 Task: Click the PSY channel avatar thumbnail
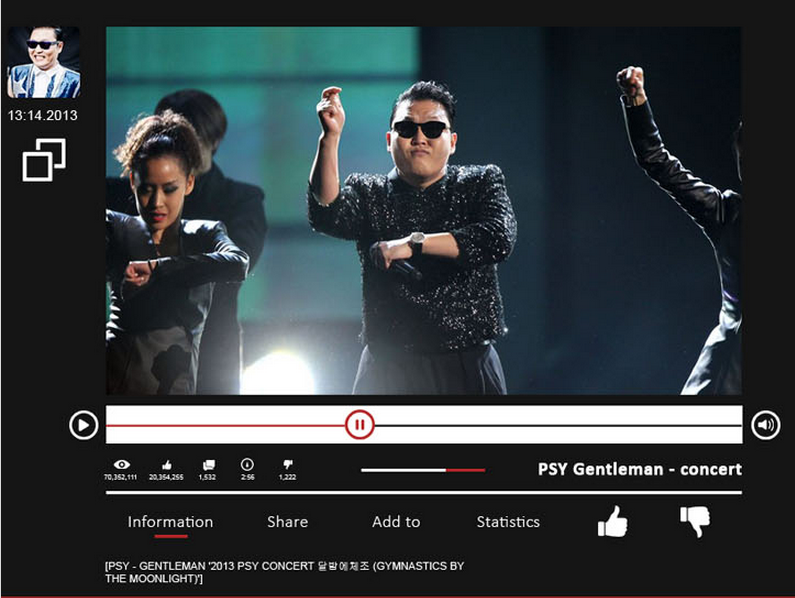(43, 62)
